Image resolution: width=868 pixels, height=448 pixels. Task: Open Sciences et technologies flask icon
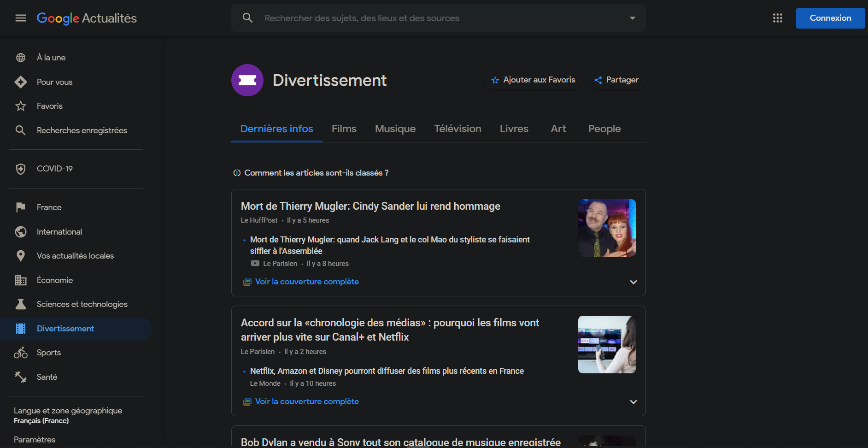point(21,304)
